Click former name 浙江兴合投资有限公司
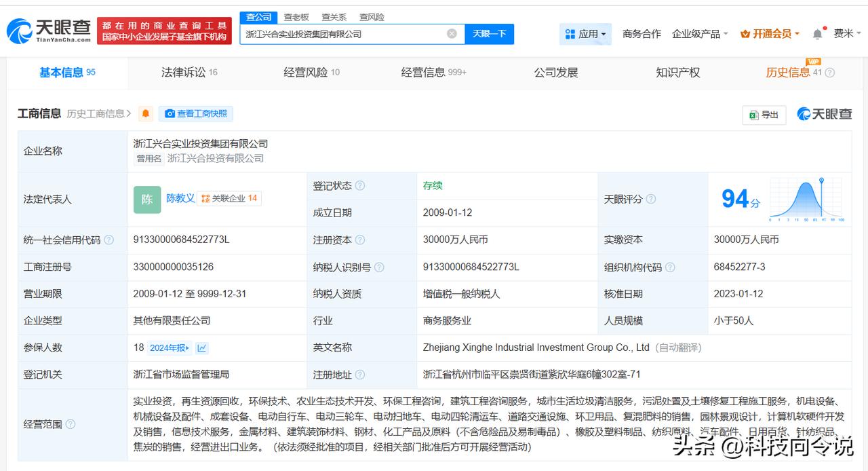 216,158
